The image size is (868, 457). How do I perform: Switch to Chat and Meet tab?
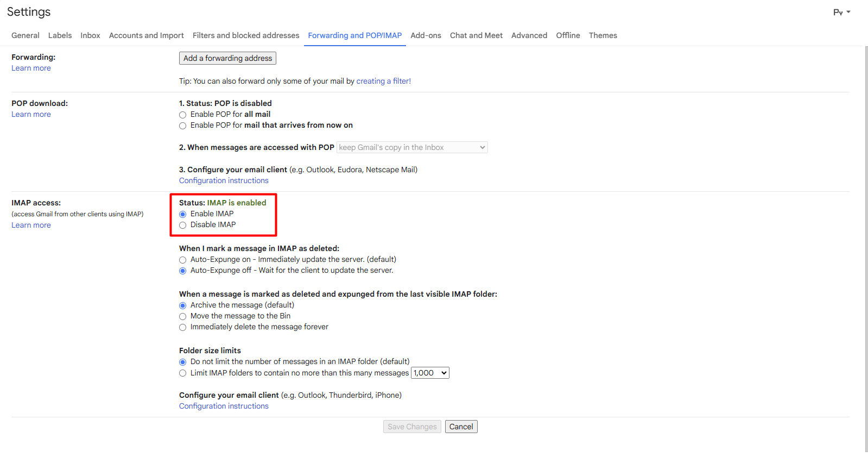pyautogui.click(x=476, y=35)
